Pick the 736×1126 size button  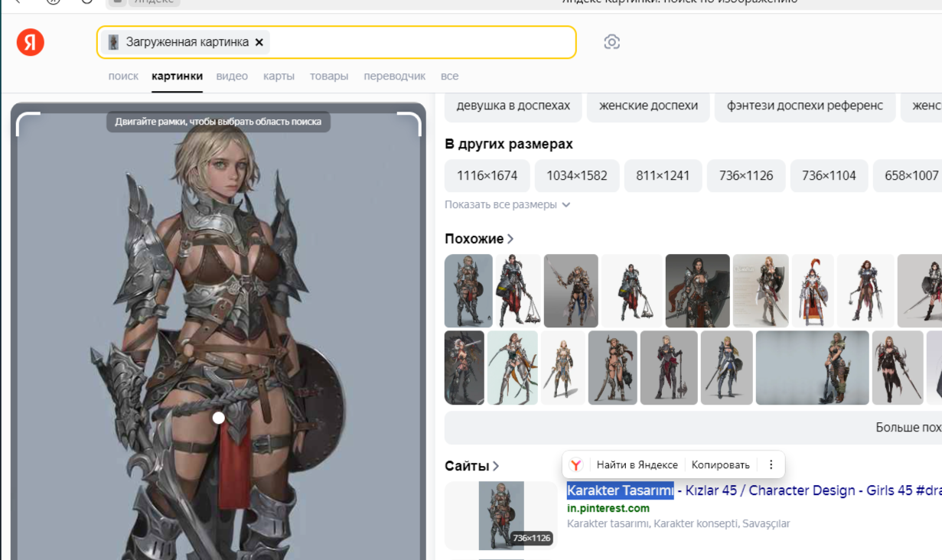746,175
